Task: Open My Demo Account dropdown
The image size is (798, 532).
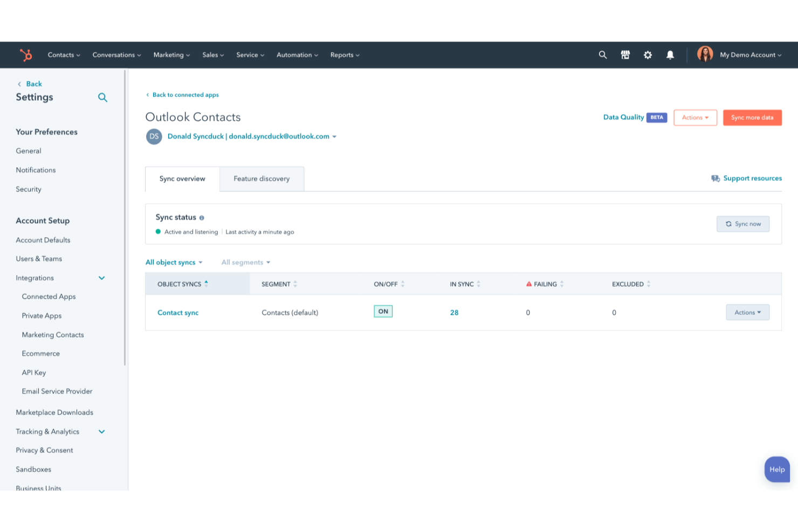Action: point(751,55)
